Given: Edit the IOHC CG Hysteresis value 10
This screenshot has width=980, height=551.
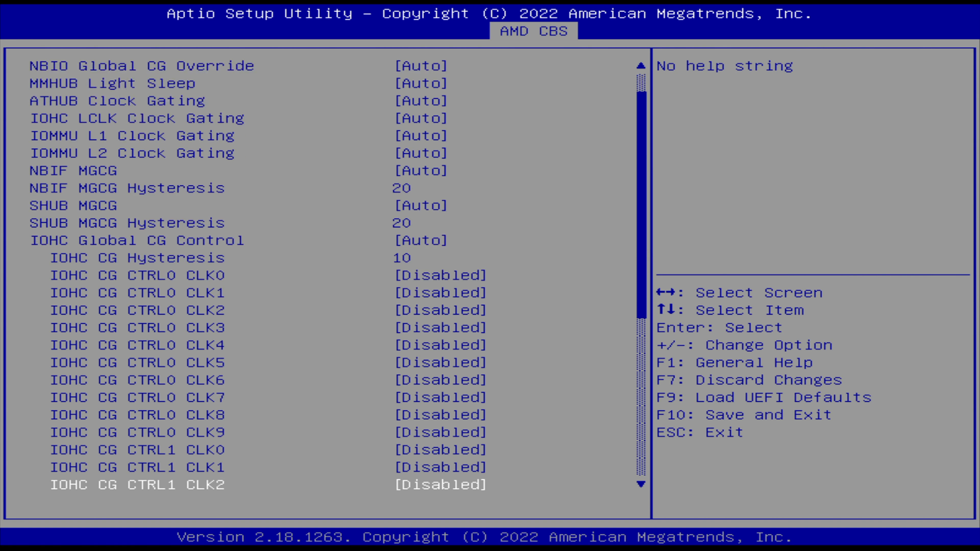Looking at the screenshot, I should (402, 258).
